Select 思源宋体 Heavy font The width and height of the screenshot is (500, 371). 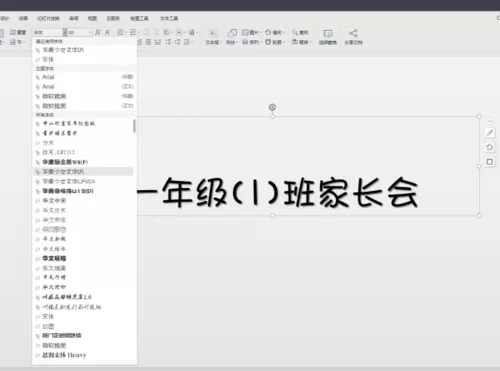point(83,355)
